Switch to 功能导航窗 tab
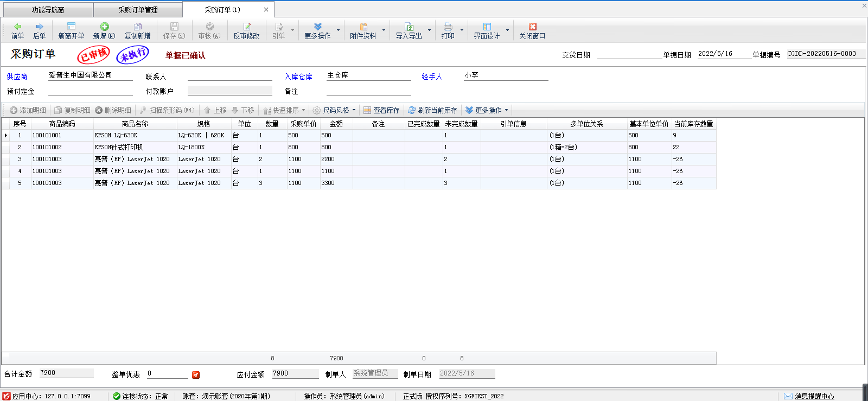 tap(48, 10)
